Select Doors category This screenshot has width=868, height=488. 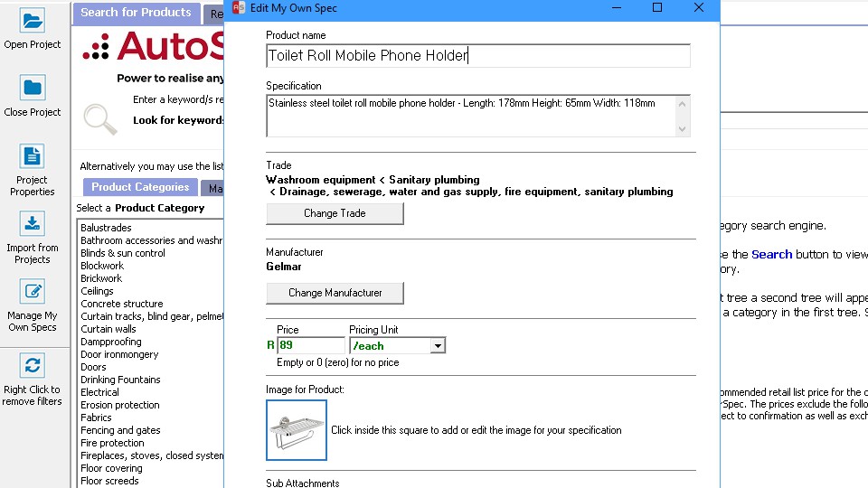point(93,368)
